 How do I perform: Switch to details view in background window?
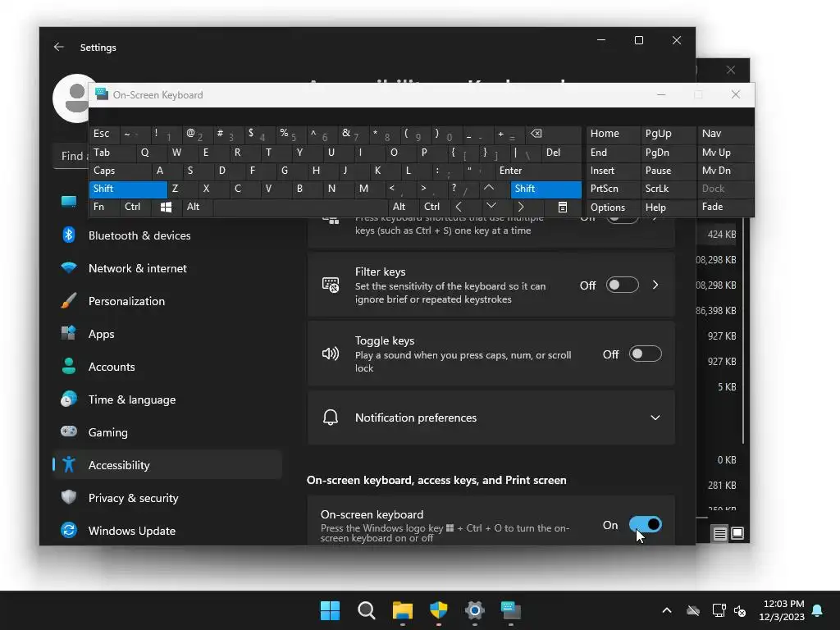coord(720,533)
